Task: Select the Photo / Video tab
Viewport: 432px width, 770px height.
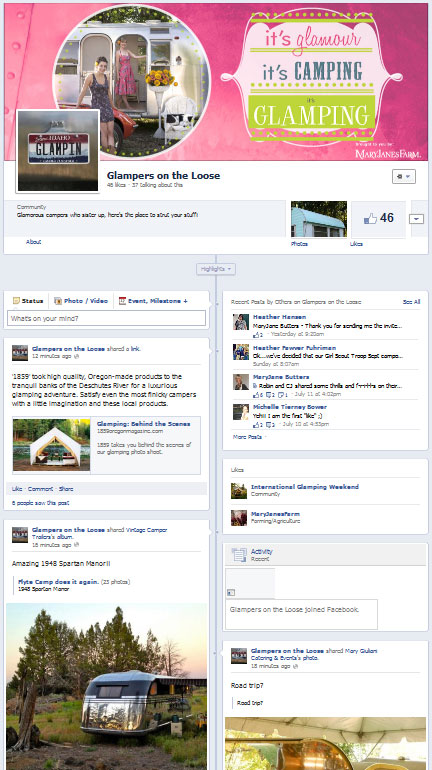Action: tap(81, 301)
